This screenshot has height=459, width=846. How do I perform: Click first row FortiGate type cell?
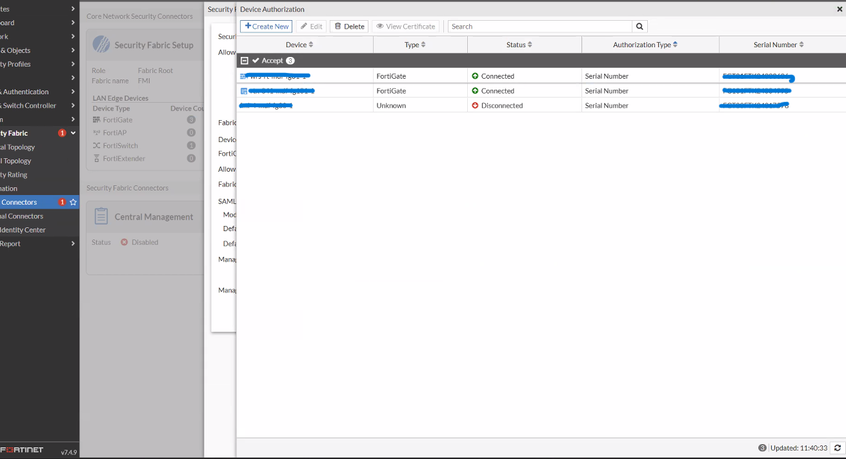coord(420,76)
